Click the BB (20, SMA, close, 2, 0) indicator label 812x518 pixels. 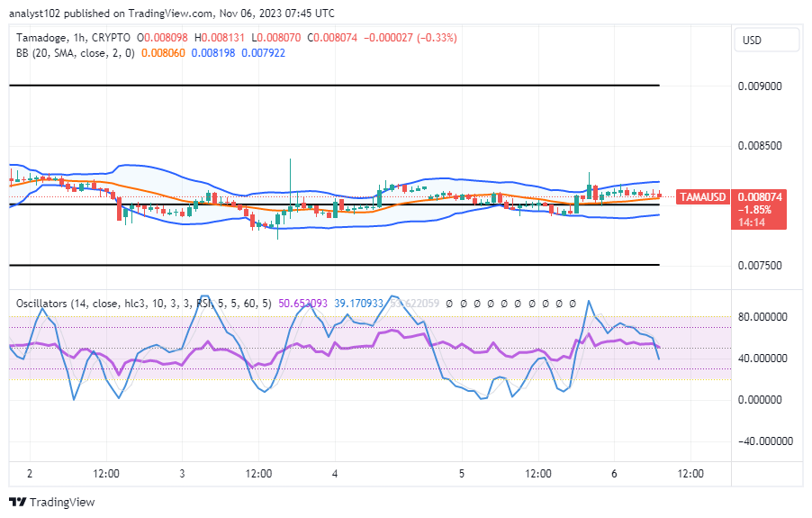point(75,53)
